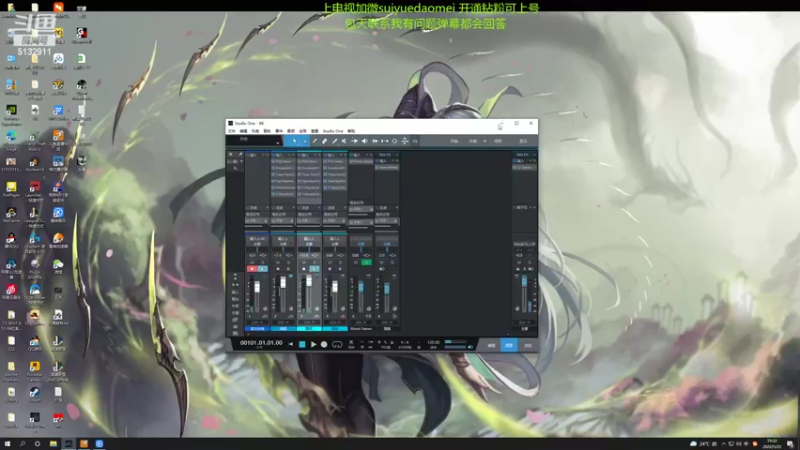The height and width of the screenshot is (450, 800).
Task: Open the Arrow tool options dropdown
Action: (x=305, y=141)
